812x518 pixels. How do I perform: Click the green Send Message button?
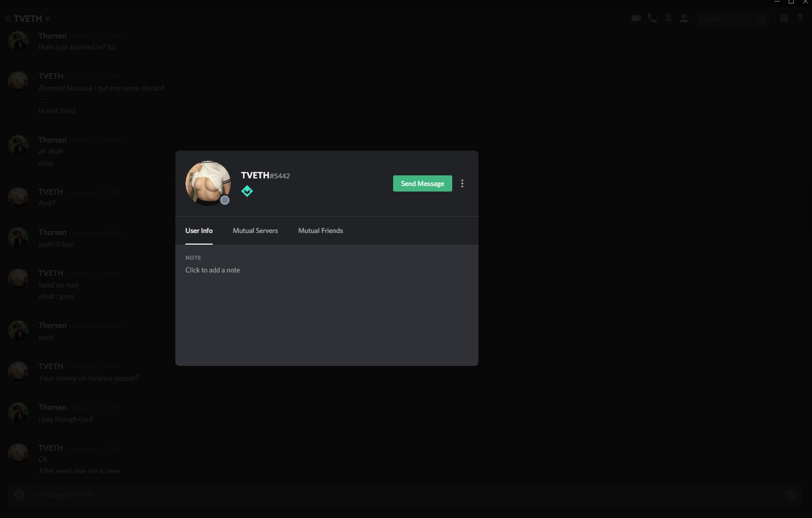click(x=422, y=183)
